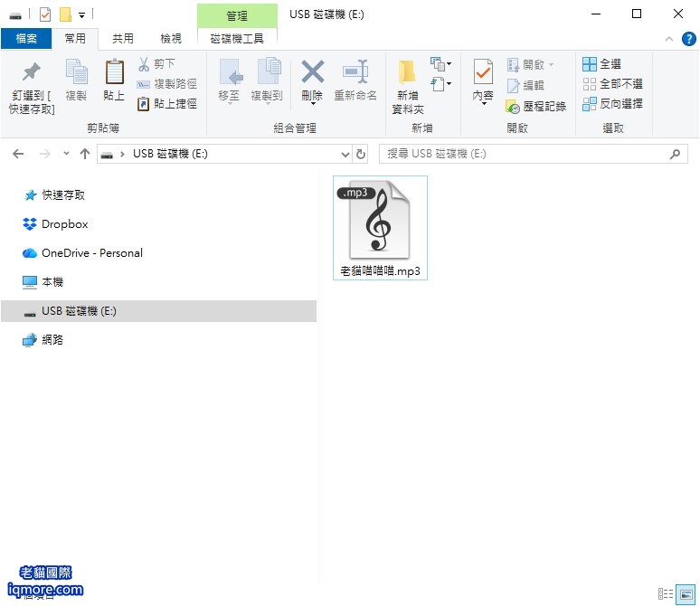
Task: Select USB 磁碟機 (E:) in sidebar
Action: (x=158, y=311)
